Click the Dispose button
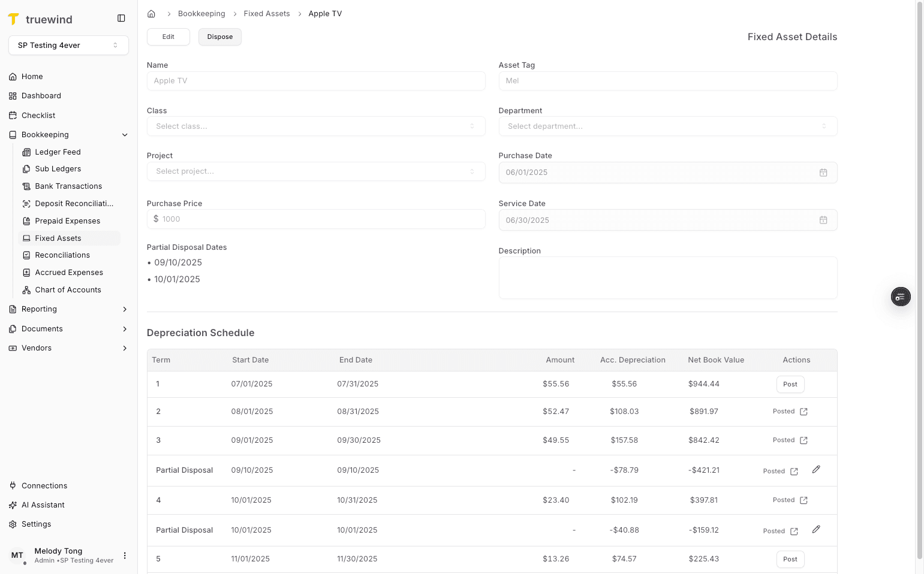This screenshot has width=924, height=574. (x=219, y=37)
